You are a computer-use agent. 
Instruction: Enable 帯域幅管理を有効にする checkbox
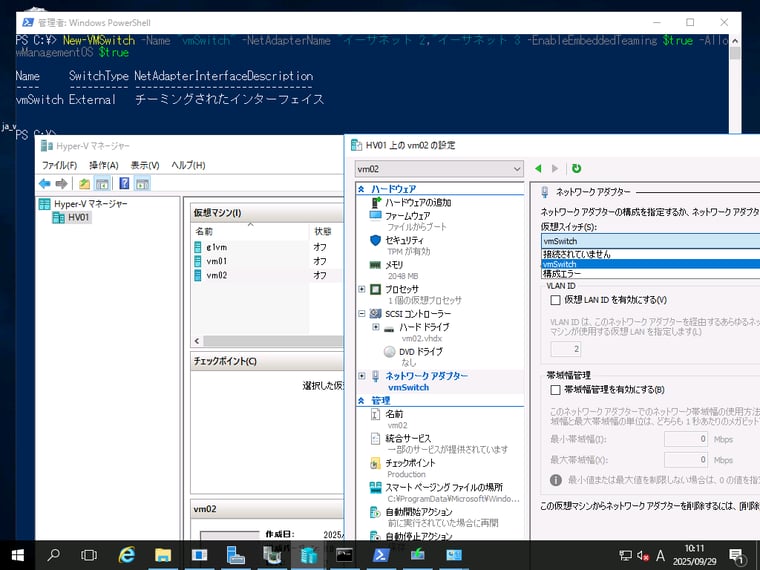point(555,390)
